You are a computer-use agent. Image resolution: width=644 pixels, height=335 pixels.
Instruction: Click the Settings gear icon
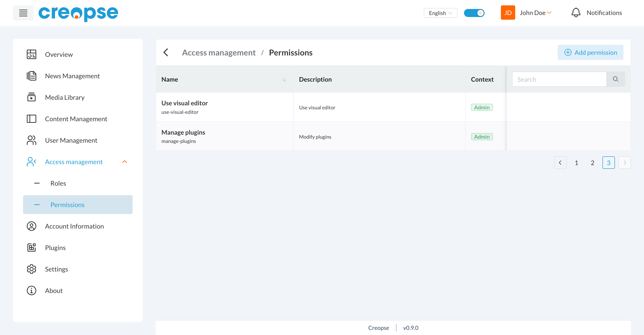[32, 269]
